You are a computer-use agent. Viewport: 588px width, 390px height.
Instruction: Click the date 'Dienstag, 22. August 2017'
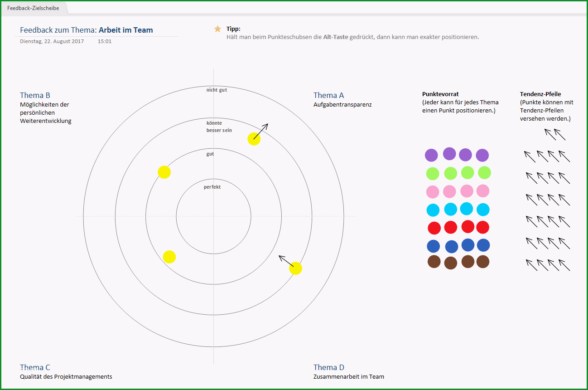pyautogui.click(x=52, y=41)
